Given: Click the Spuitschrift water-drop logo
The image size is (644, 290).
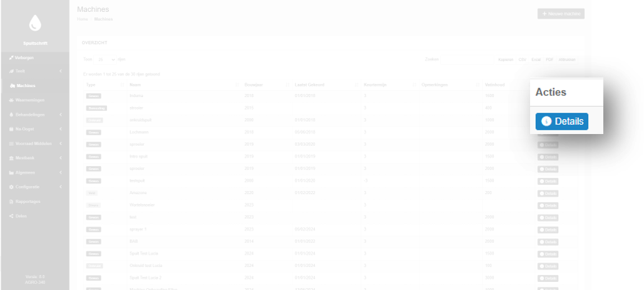Looking at the screenshot, I should tap(35, 23).
